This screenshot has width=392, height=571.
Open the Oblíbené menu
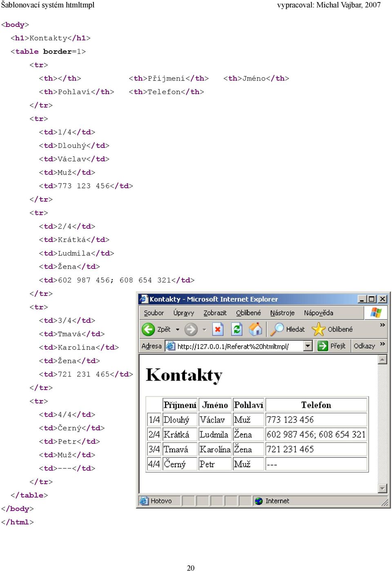pos(248,313)
